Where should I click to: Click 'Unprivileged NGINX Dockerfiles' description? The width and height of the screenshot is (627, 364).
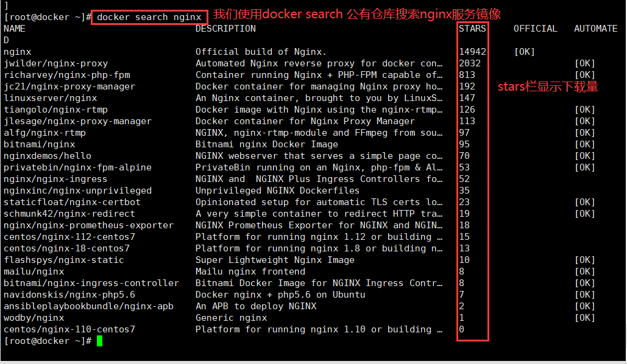(277, 191)
